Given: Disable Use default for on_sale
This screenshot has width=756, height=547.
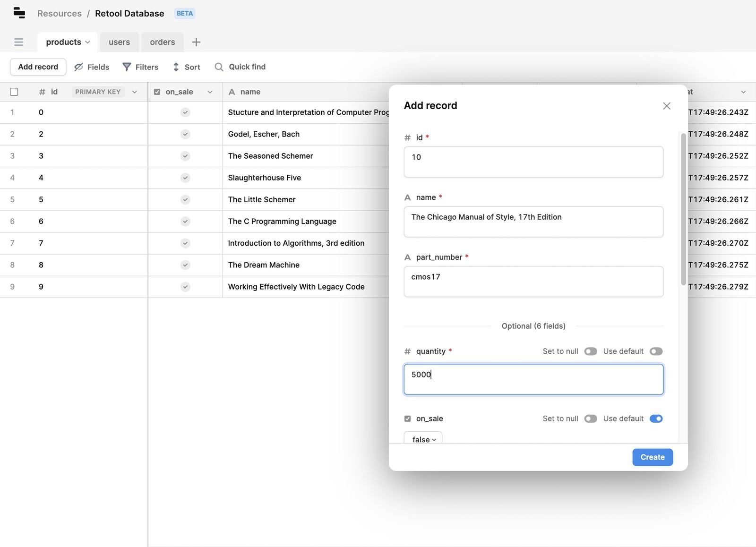Looking at the screenshot, I should click(656, 419).
